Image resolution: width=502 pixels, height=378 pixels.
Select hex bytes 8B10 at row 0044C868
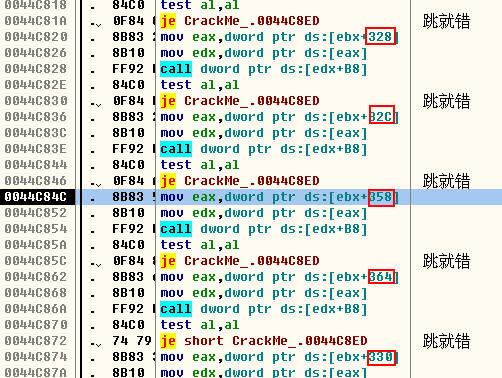pyautogui.click(x=128, y=293)
